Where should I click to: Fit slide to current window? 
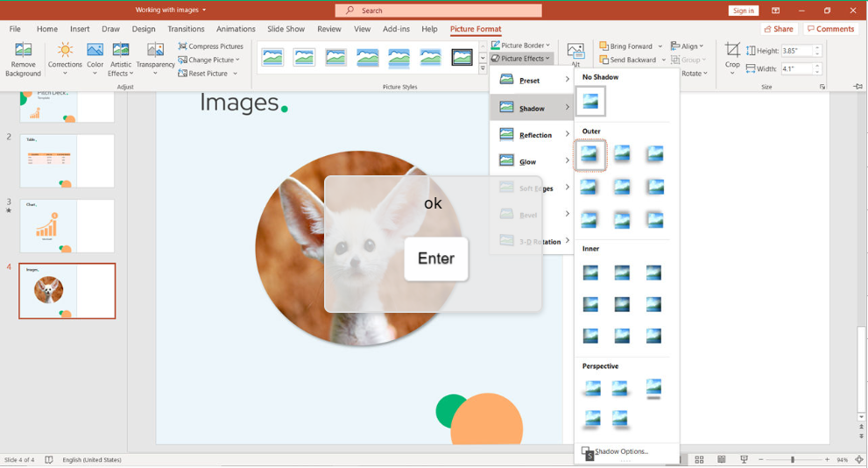click(x=858, y=460)
